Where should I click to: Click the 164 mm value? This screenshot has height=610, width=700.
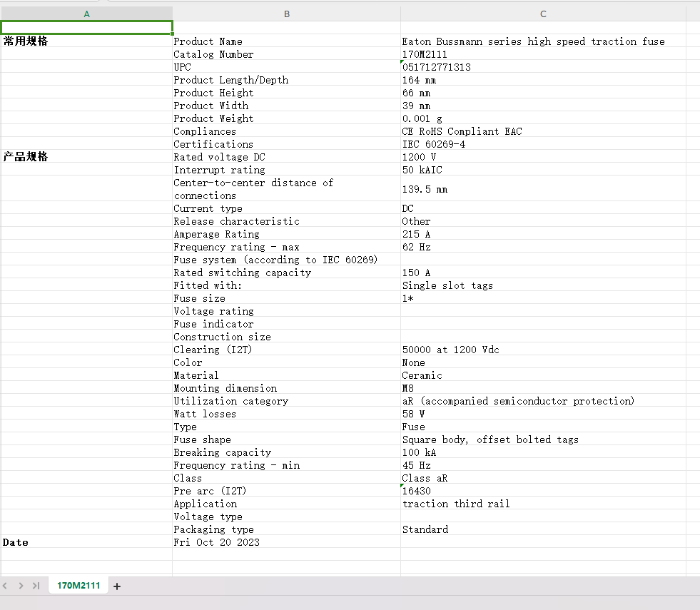543,80
